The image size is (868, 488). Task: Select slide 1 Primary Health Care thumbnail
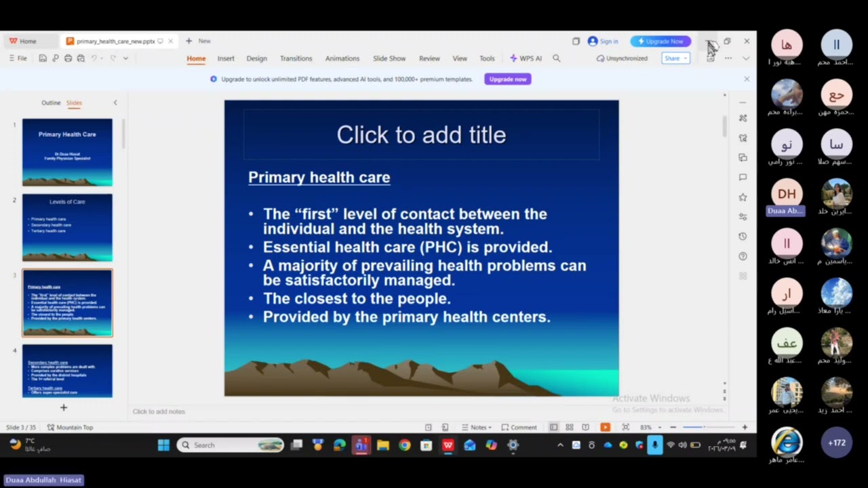click(x=67, y=152)
